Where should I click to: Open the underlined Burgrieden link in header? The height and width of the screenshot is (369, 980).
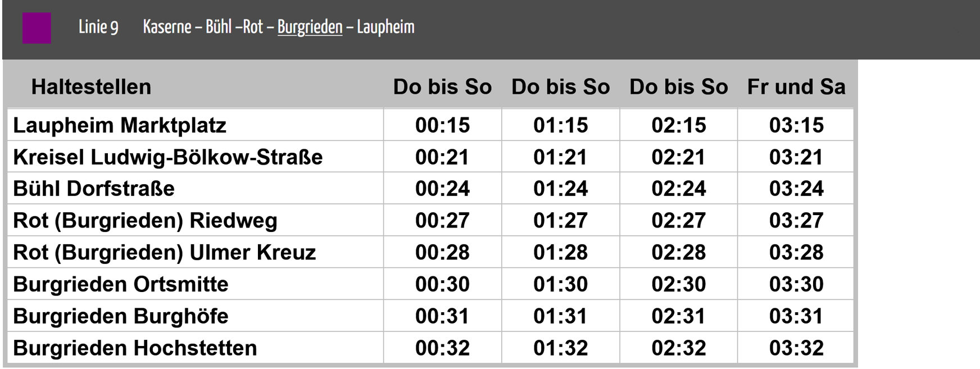310,27
